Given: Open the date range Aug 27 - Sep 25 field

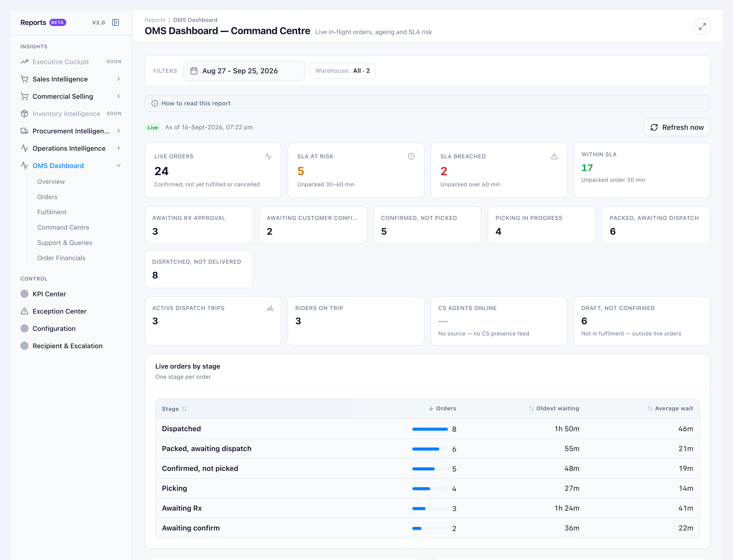Looking at the screenshot, I should click(x=244, y=71).
